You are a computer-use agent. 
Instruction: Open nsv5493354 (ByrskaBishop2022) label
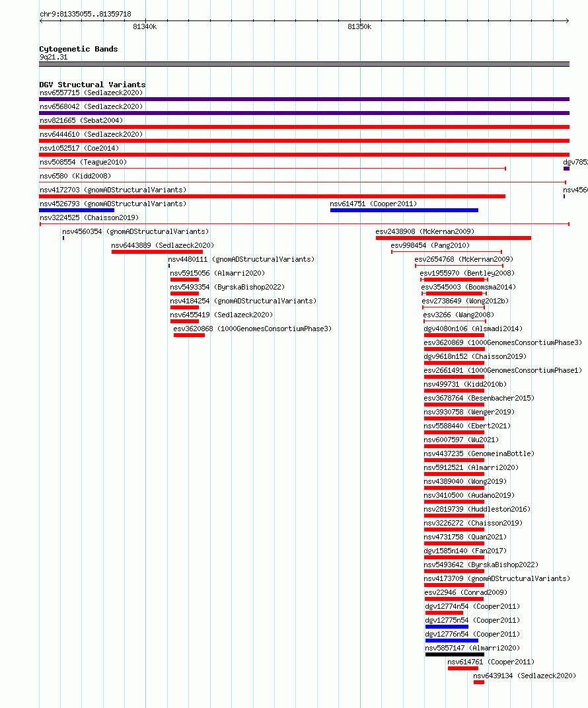[227, 287]
